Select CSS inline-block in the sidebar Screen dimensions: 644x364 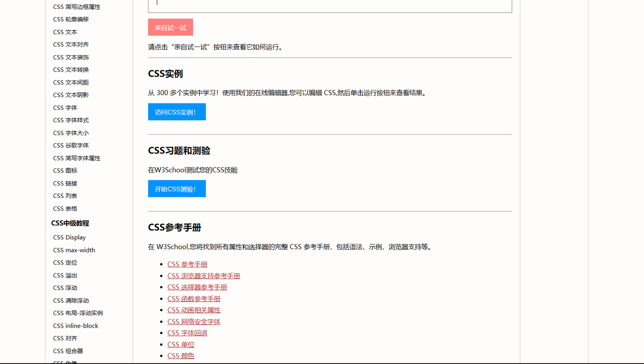click(76, 325)
